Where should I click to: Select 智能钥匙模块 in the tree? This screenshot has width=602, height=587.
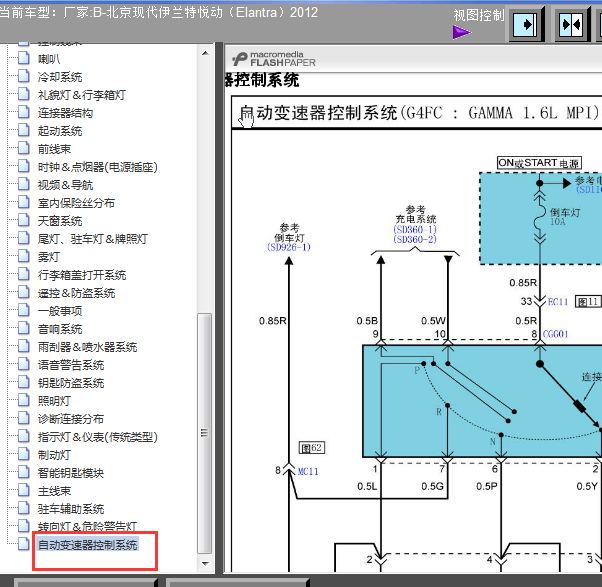tap(71, 473)
